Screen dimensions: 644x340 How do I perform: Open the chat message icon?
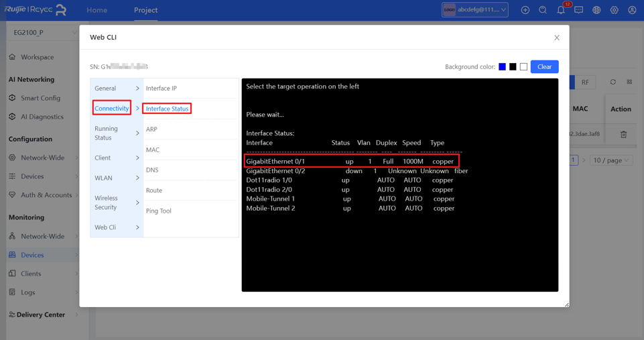coord(578,11)
